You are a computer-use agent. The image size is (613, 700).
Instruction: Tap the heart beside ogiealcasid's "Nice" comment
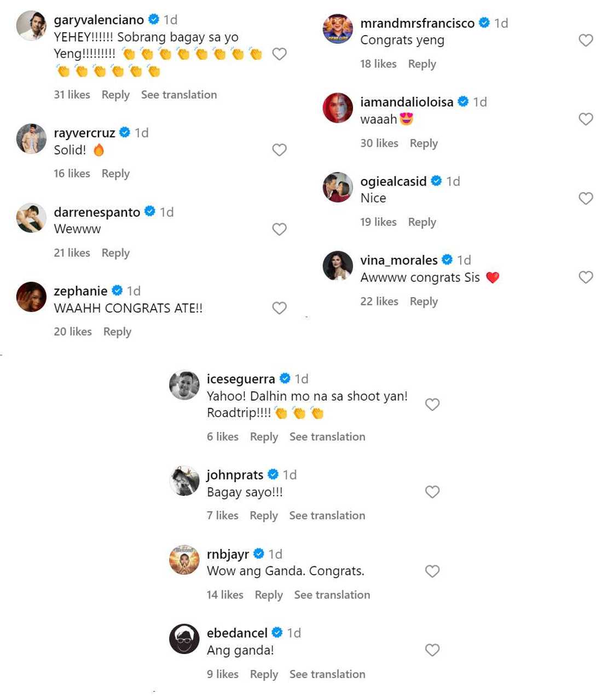tap(586, 198)
